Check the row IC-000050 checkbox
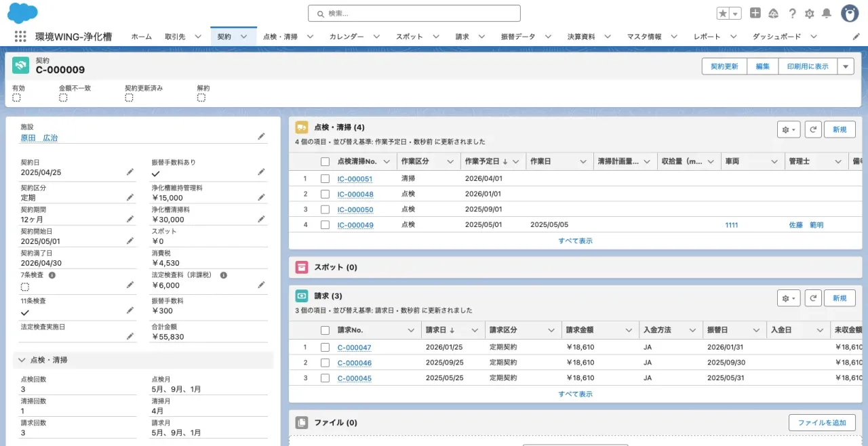 pyautogui.click(x=325, y=209)
